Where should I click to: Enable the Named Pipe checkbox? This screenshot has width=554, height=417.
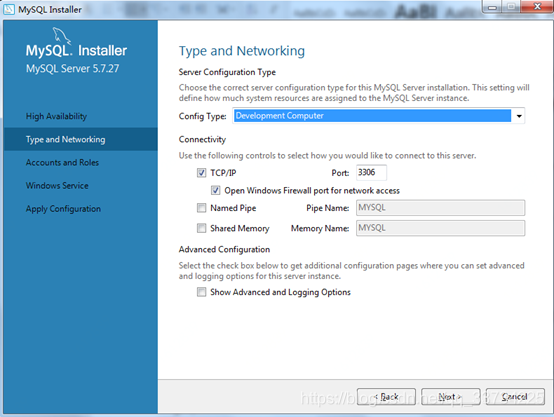coord(201,208)
